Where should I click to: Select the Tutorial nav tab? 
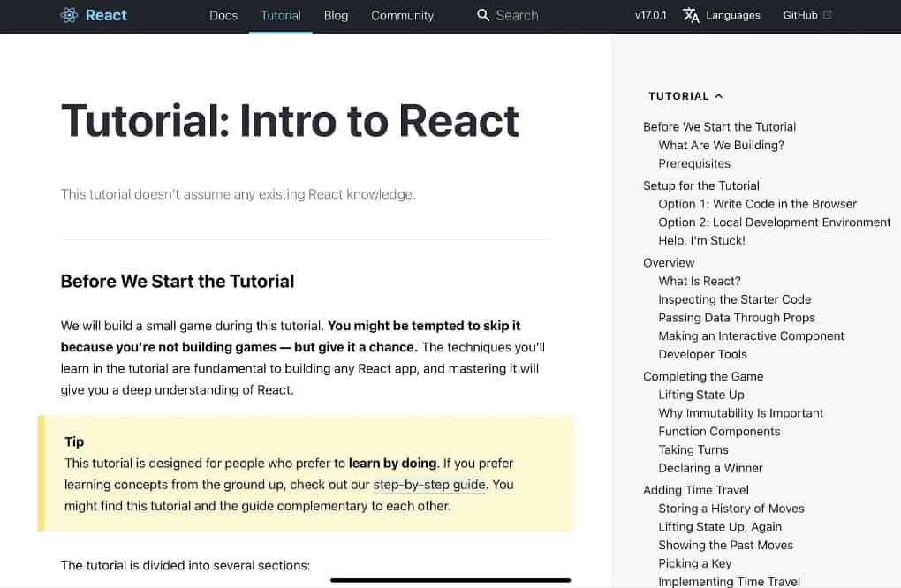click(x=280, y=16)
